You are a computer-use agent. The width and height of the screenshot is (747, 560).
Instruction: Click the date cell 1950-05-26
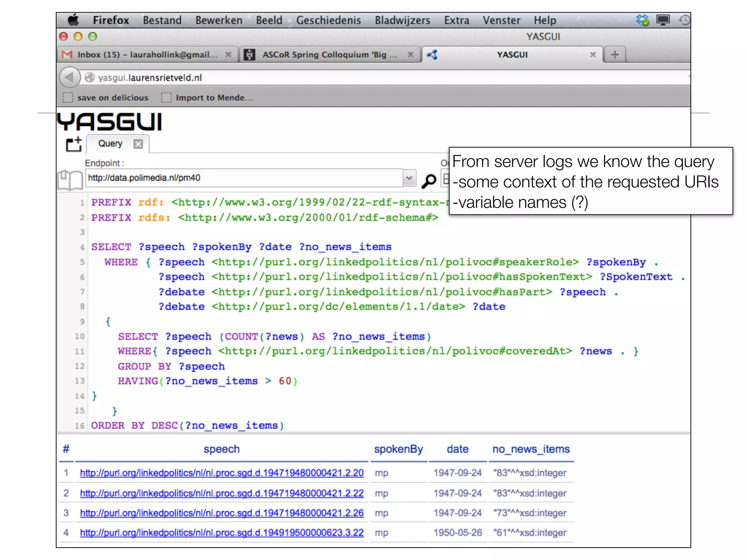tap(457, 533)
